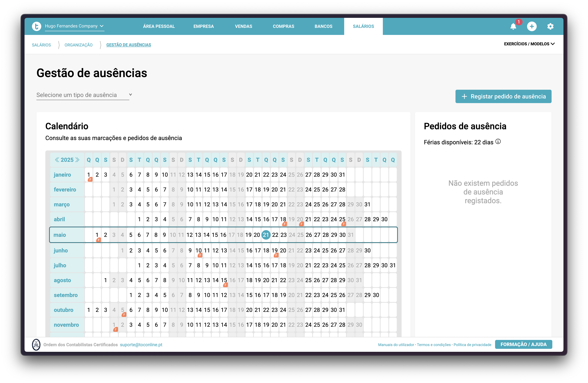The width and height of the screenshot is (588, 383).
Task: Open the Área Pessoal menu
Action: (159, 26)
